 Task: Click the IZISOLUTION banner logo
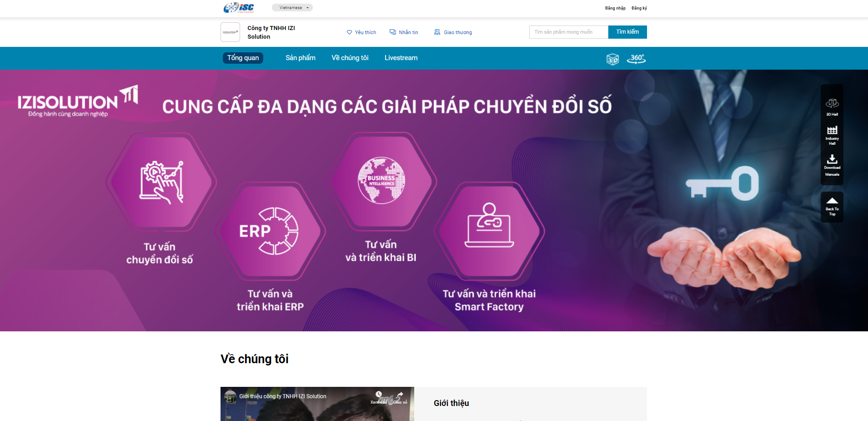point(77,101)
